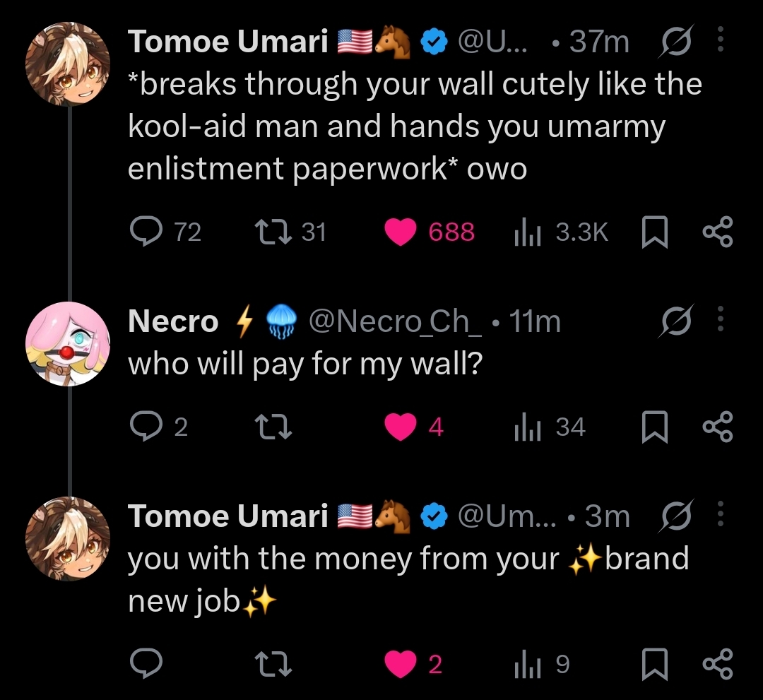Screen dimensions: 763x700
Task: Expand options menu on the bottom Tomoe tweet
Action: pyautogui.click(x=721, y=516)
